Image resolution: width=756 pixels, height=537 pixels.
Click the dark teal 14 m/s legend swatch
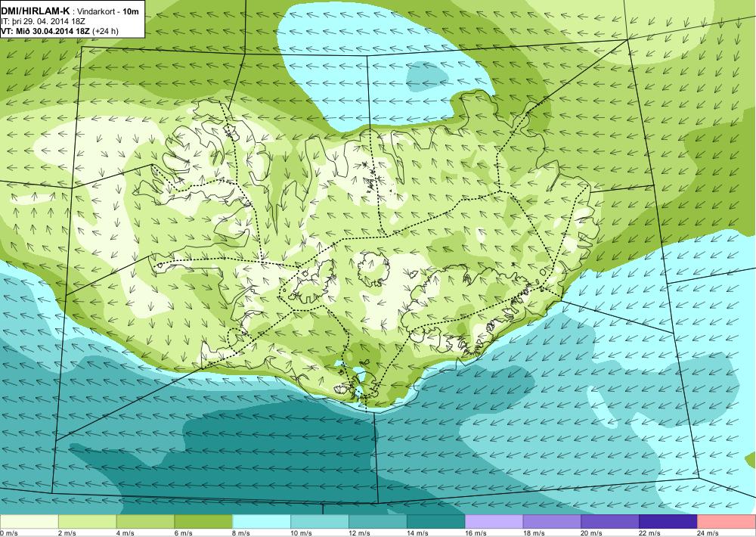tap(436, 522)
